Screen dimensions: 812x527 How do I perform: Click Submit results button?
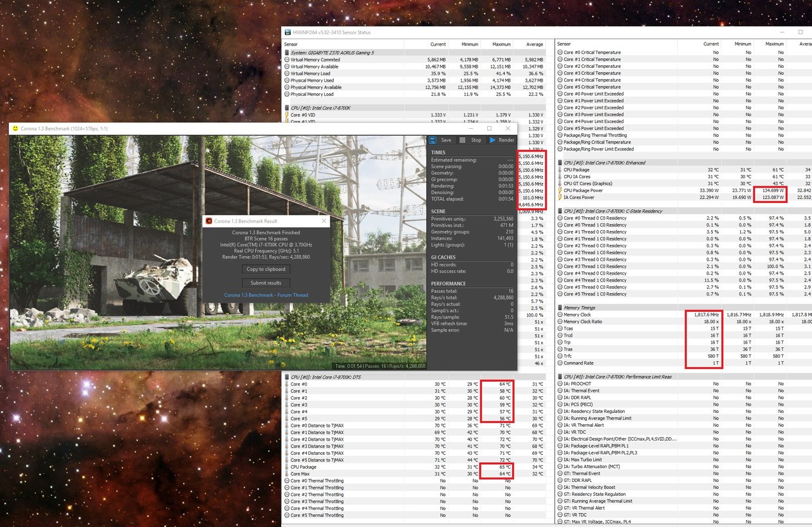pyautogui.click(x=266, y=283)
